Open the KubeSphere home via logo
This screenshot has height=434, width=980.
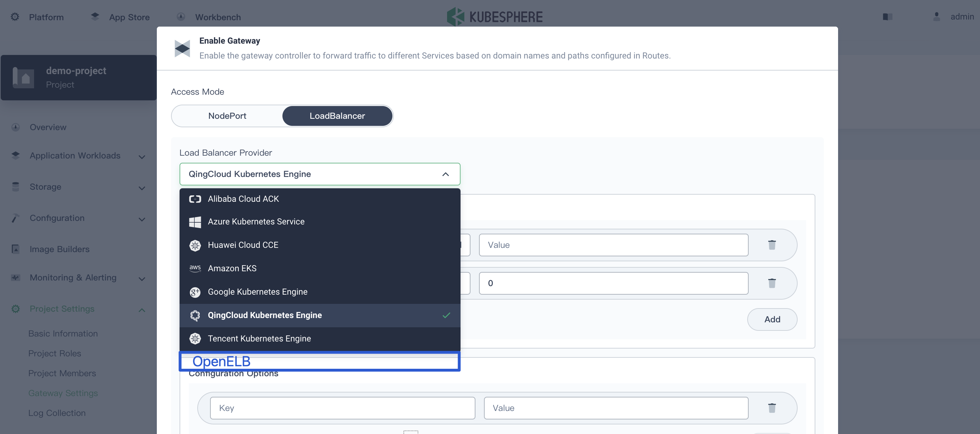[494, 16]
